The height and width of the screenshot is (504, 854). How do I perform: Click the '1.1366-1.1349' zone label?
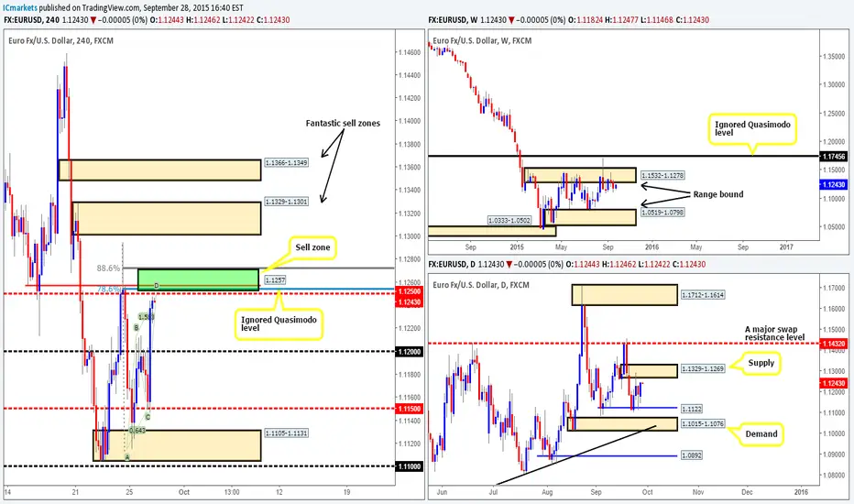pyautogui.click(x=286, y=162)
